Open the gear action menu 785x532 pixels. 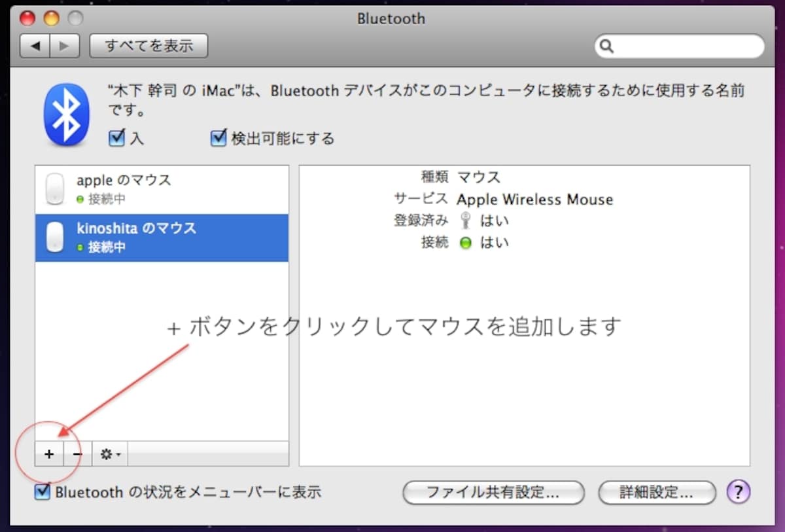click(109, 453)
